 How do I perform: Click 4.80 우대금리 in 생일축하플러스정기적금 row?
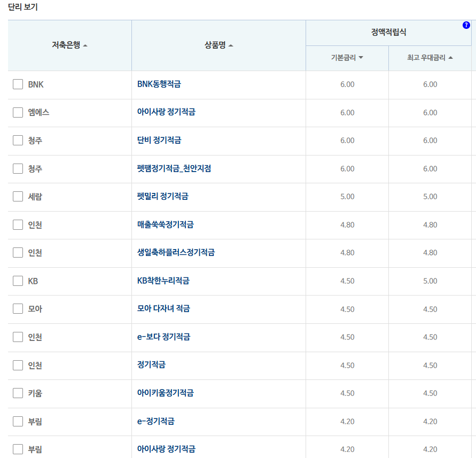click(x=430, y=253)
